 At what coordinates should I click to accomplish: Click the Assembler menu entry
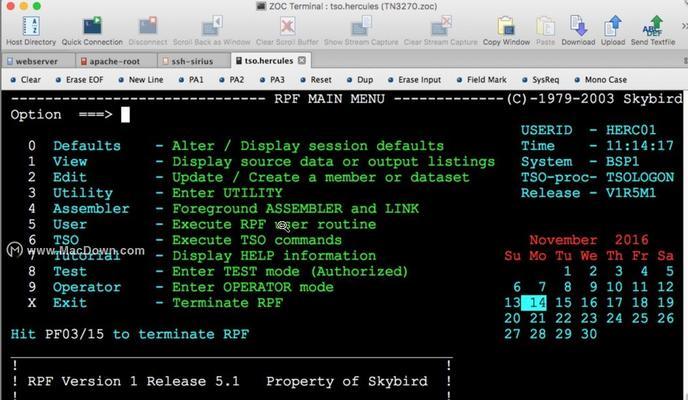[91, 209]
